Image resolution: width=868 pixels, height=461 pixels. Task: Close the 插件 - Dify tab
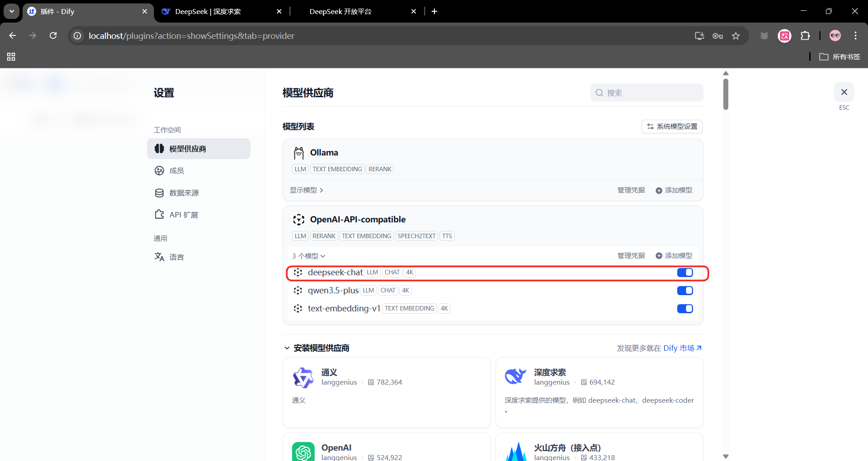pos(145,11)
